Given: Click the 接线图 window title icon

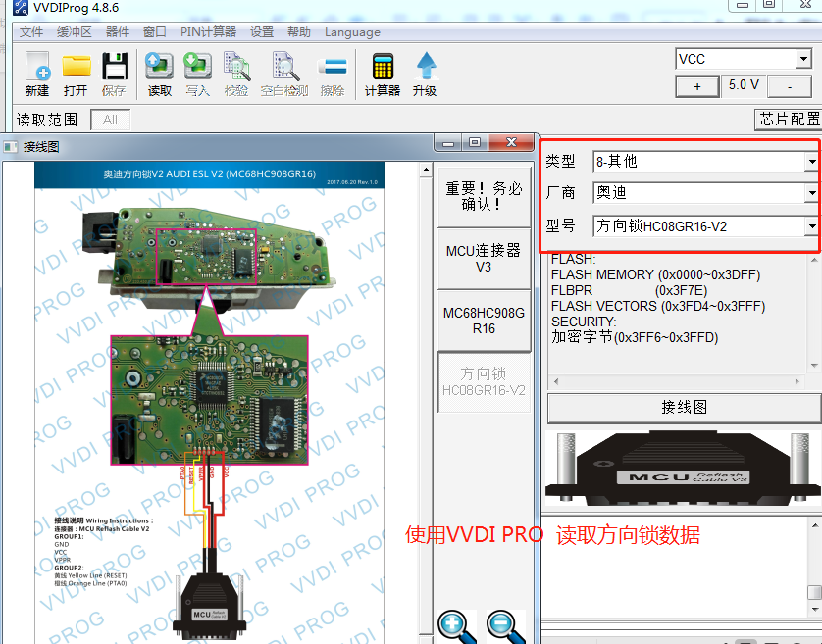Looking at the screenshot, I should click(11, 147).
